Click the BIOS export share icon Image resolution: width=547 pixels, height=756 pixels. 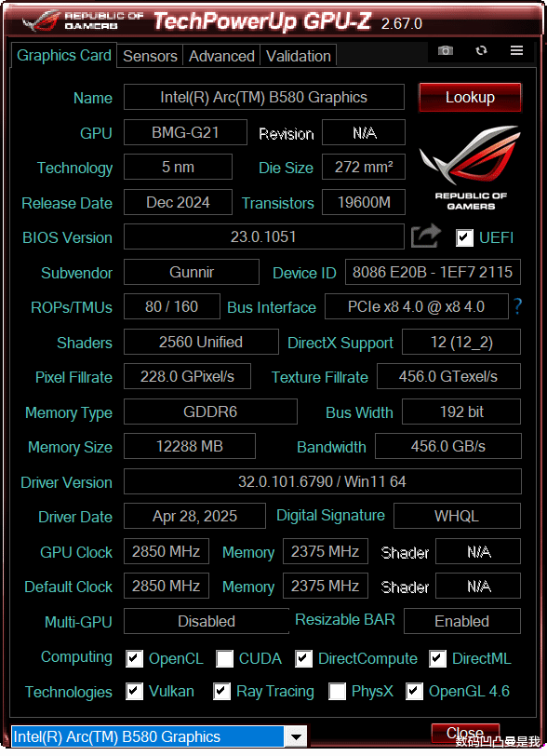425,236
